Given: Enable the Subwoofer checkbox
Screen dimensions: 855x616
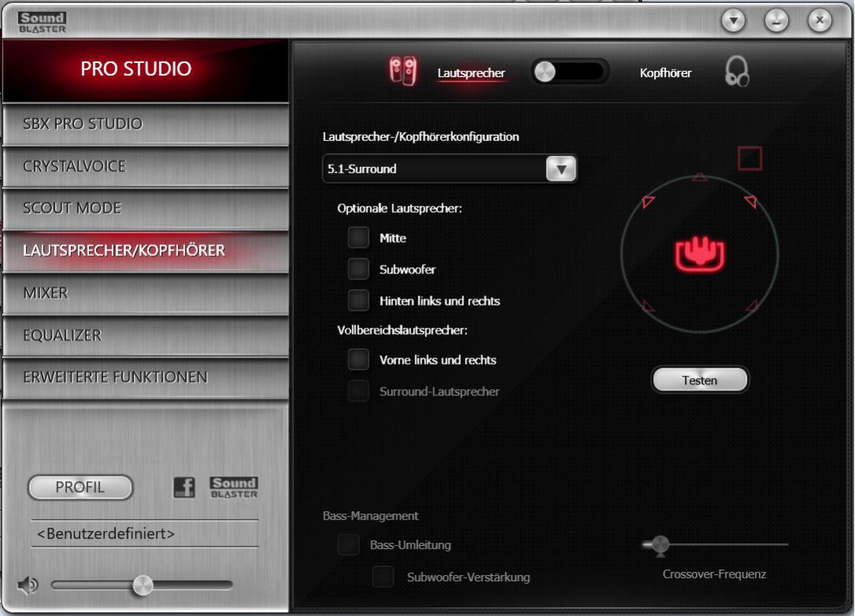Looking at the screenshot, I should click(x=359, y=269).
